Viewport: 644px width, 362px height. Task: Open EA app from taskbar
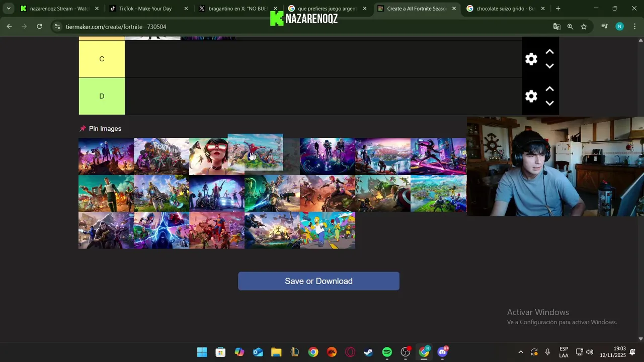pyautogui.click(x=332, y=352)
